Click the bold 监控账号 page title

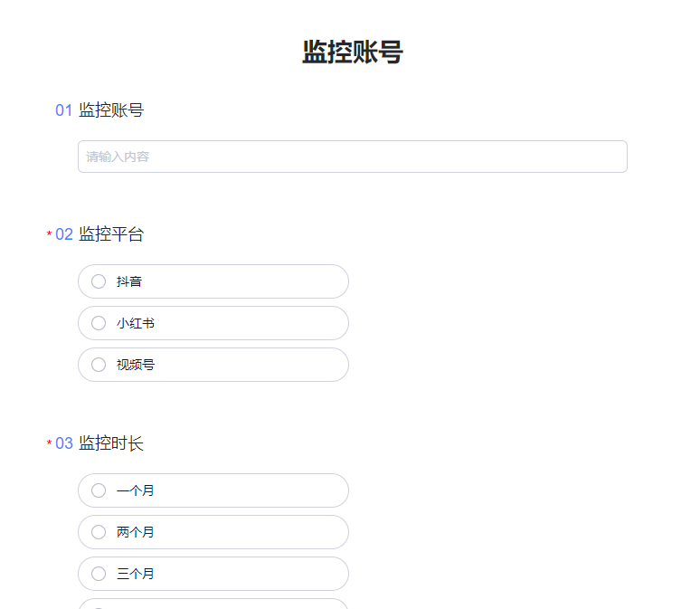352,52
